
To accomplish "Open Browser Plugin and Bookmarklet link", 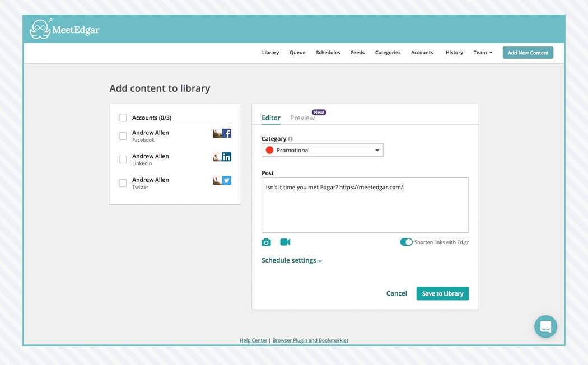I will (310, 340).
